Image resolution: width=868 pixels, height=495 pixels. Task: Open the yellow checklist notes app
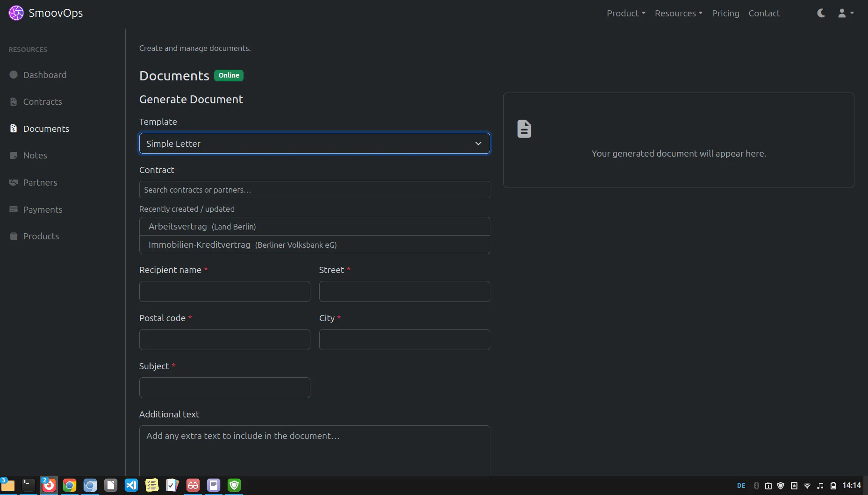pyautogui.click(x=152, y=486)
